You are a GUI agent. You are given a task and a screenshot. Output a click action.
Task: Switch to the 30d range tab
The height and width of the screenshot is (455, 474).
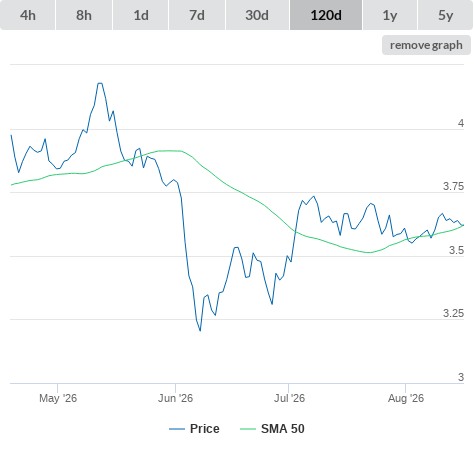(x=257, y=15)
